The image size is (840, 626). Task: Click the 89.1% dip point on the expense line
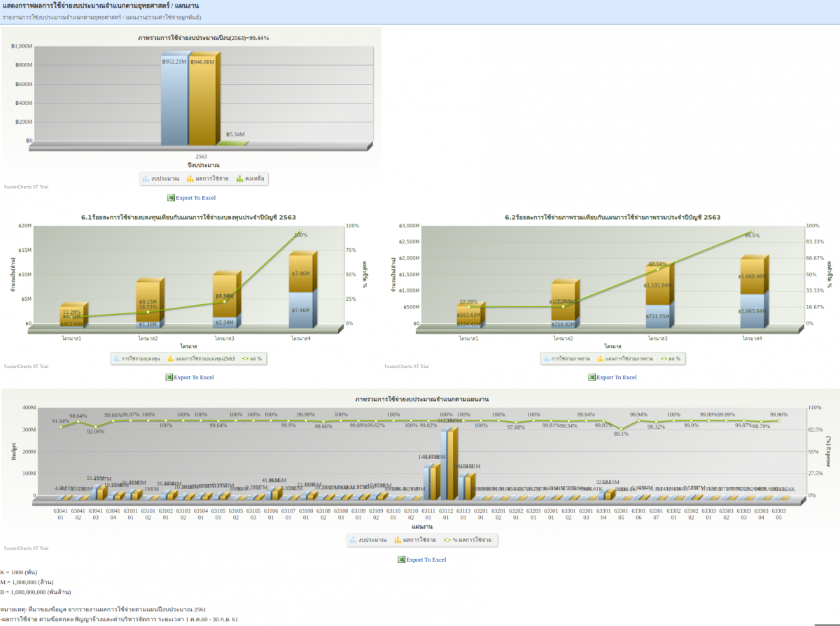[x=621, y=429]
